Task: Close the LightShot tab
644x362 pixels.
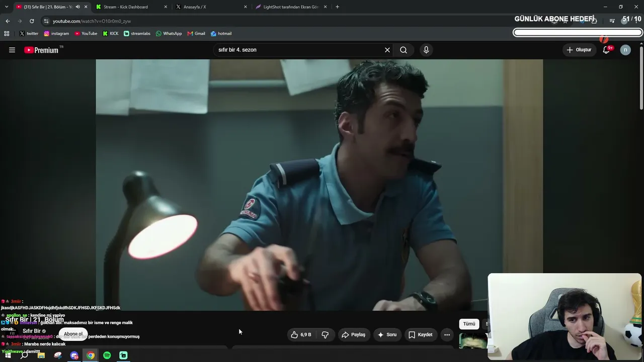Action: point(325,7)
